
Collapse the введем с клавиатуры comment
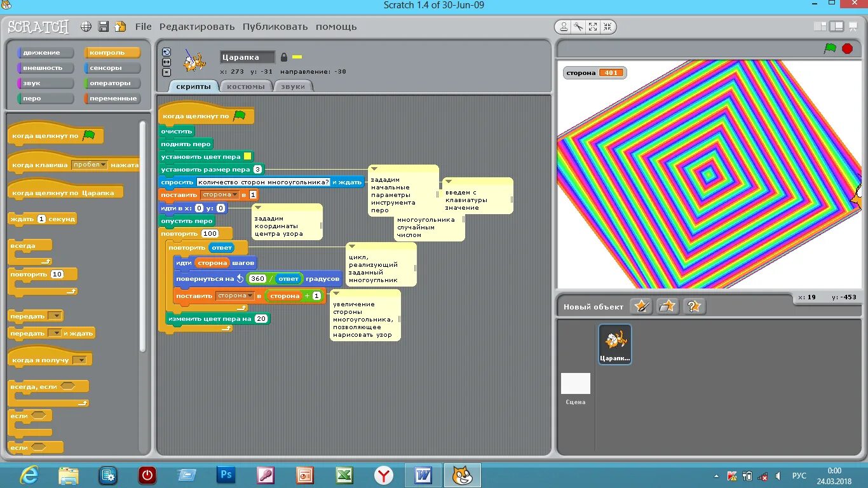[448, 182]
